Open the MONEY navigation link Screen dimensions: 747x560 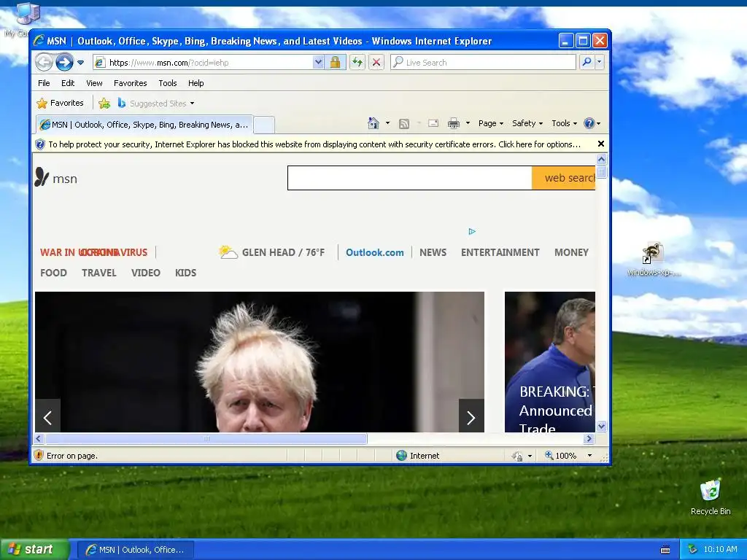[x=572, y=252]
